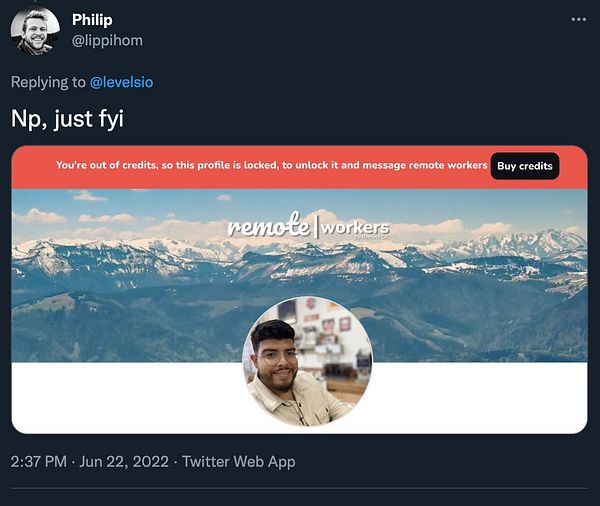
Task: Select the tweet text 'Np, just fyi'
Action: pyautogui.click(x=68, y=119)
